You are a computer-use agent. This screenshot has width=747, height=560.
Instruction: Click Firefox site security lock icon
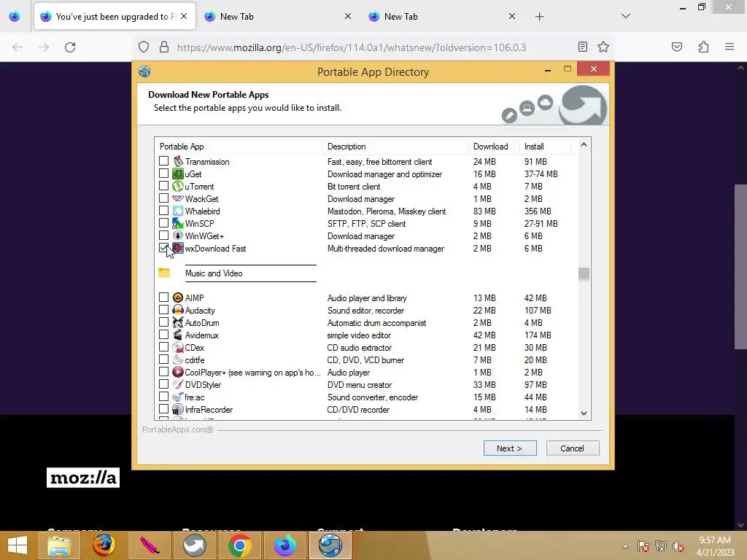164,47
